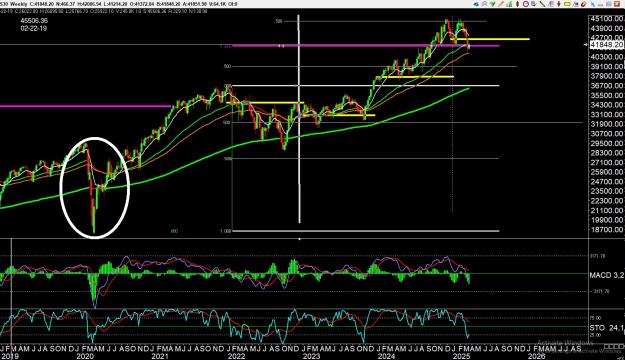The height and width of the screenshot is (360, 625).
Task: Open the green bar chart toolbar icon
Action: pyautogui.click(x=509, y=4)
